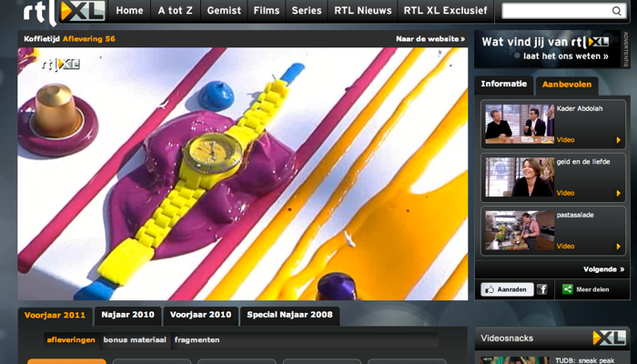This screenshot has width=637, height=364.
Task: Open RTL XL Exclusief menu item
Action: [x=445, y=11]
